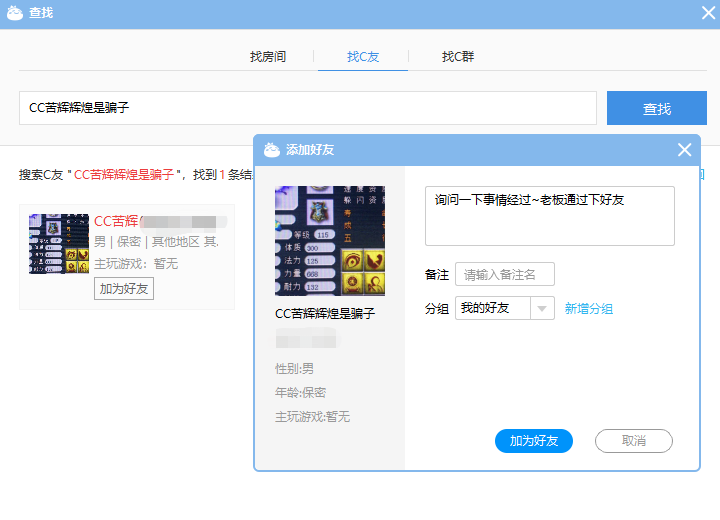Click 加为好友 button in search result card
The height and width of the screenshot is (520, 720).
click(x=124, y=288)
